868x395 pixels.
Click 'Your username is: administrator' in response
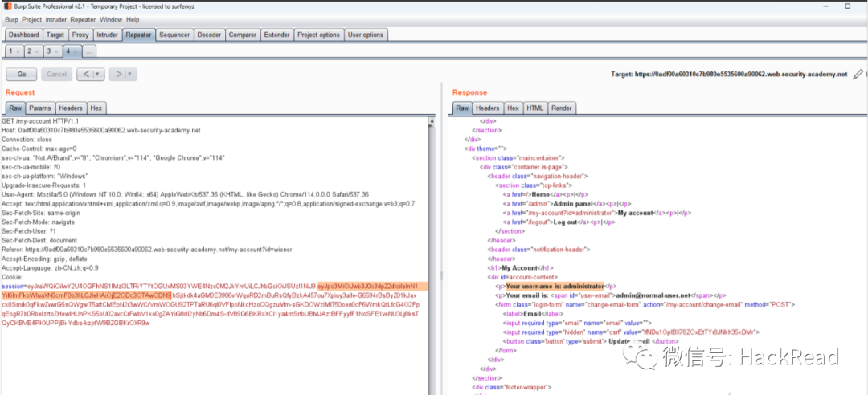click(x=554, y=286)
